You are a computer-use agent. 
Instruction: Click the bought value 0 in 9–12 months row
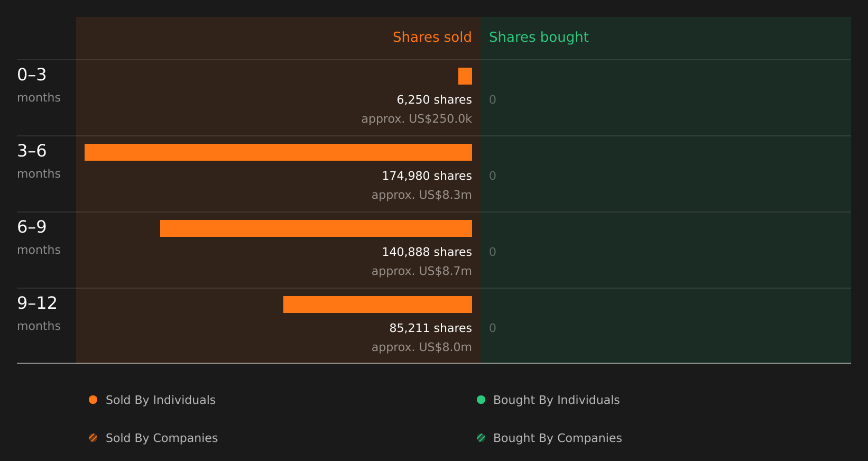tap(493, 328)
